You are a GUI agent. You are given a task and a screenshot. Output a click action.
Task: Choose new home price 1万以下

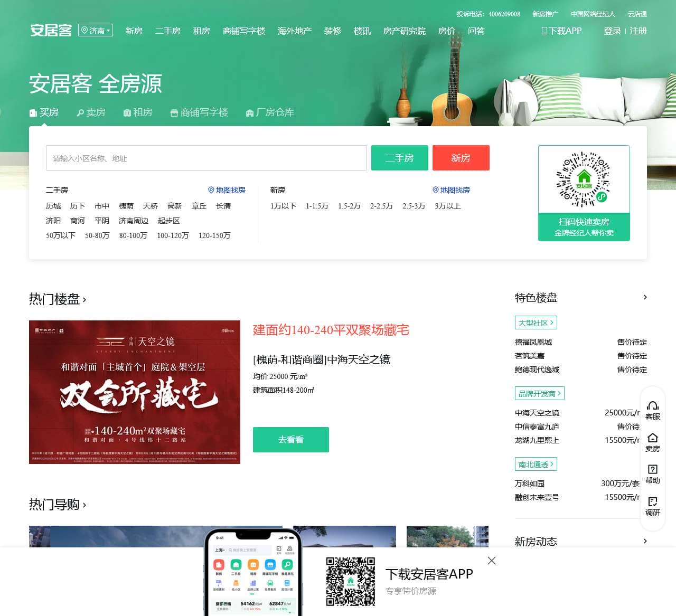tap(283, 206)
